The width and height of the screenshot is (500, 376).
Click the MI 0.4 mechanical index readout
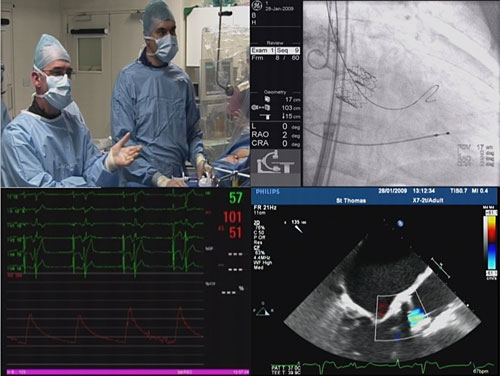point(480,191)
